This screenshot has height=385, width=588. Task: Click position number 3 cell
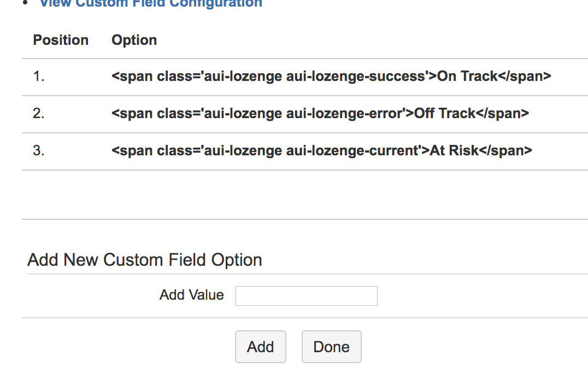coord(37,150)
